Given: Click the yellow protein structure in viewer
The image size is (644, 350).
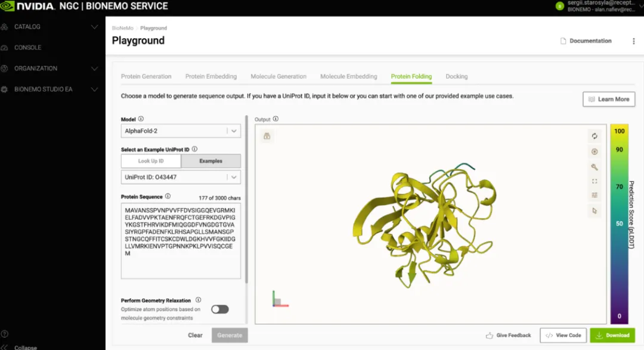Looking at the screenshot, I should [x=425, y=226].
